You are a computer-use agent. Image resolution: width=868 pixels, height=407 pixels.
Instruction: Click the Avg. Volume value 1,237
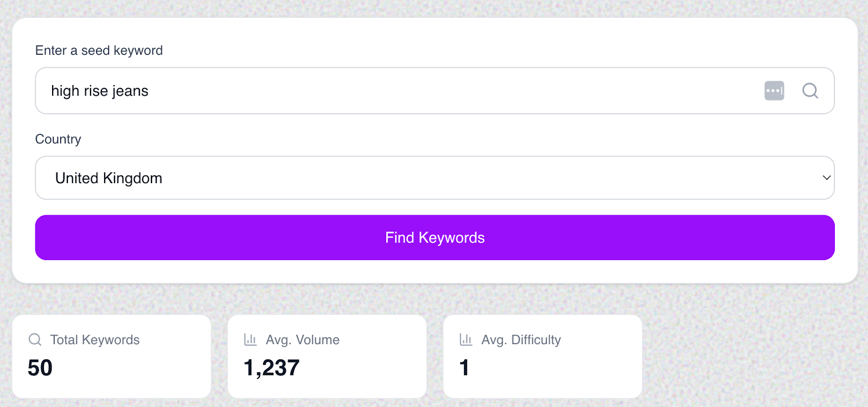pyautogui.click(x=271, y=367)
